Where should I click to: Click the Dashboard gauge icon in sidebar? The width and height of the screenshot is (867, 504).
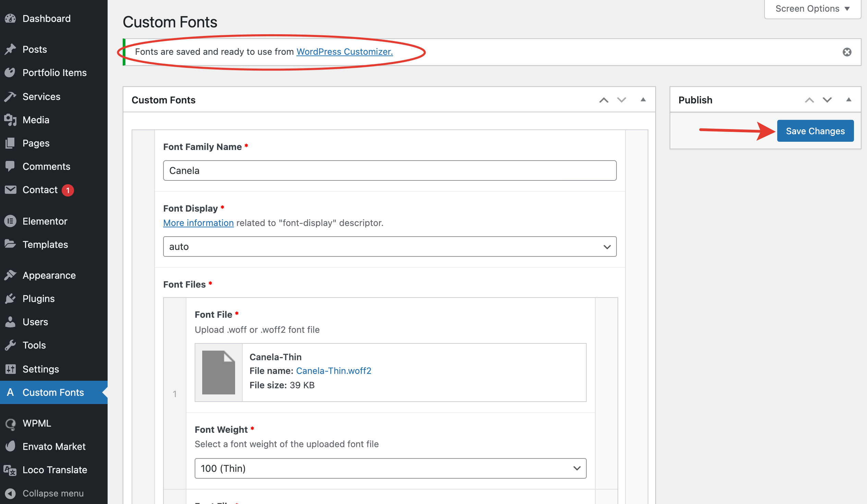pos(10,18)
